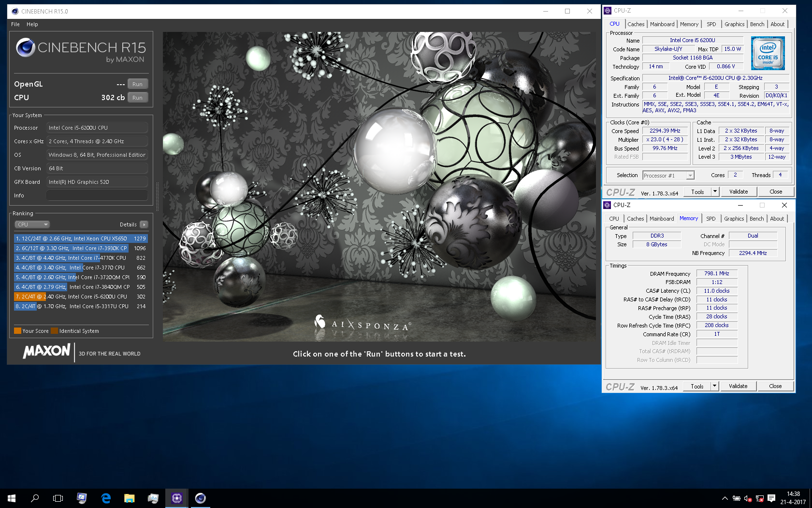Click Validate in lower CPU-Z window
The width and height of the screenshot is (812, 508).
point(738,386)
